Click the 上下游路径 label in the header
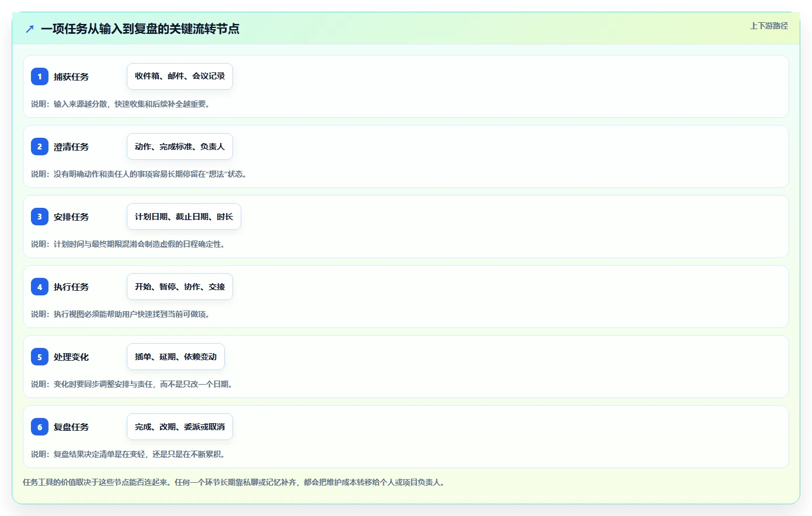The image size is (812, 516). (769, 26)
